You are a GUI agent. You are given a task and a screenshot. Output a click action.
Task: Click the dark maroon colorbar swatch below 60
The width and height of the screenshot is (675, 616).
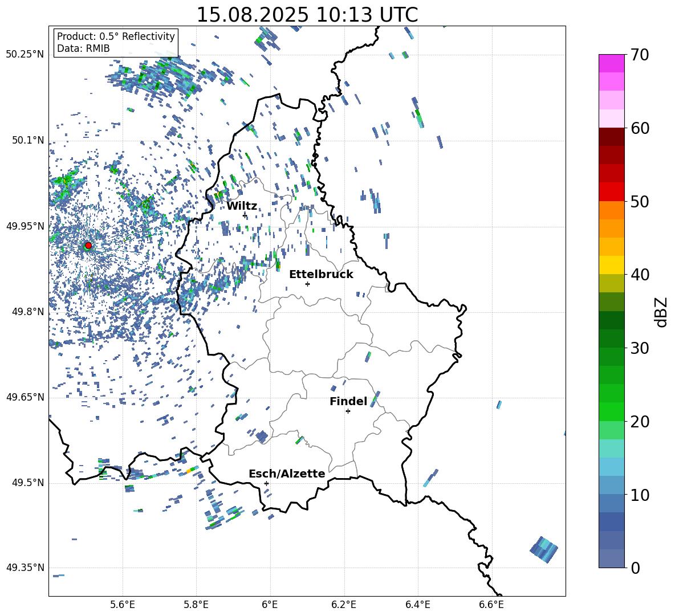[x=611, y=137]
